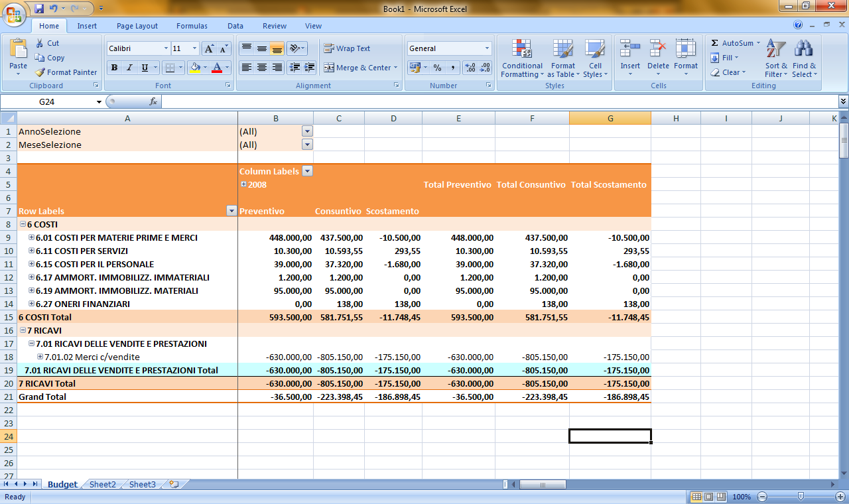The width and height of the screenshot is (849, 504).
Task: Open the Office Button menu
Action: point(15,13)
